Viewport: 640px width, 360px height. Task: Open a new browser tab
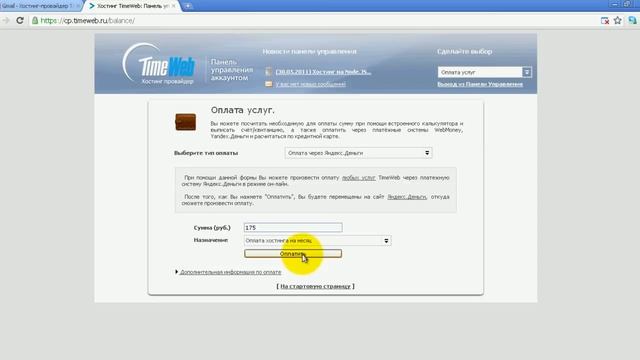[188, 6]
